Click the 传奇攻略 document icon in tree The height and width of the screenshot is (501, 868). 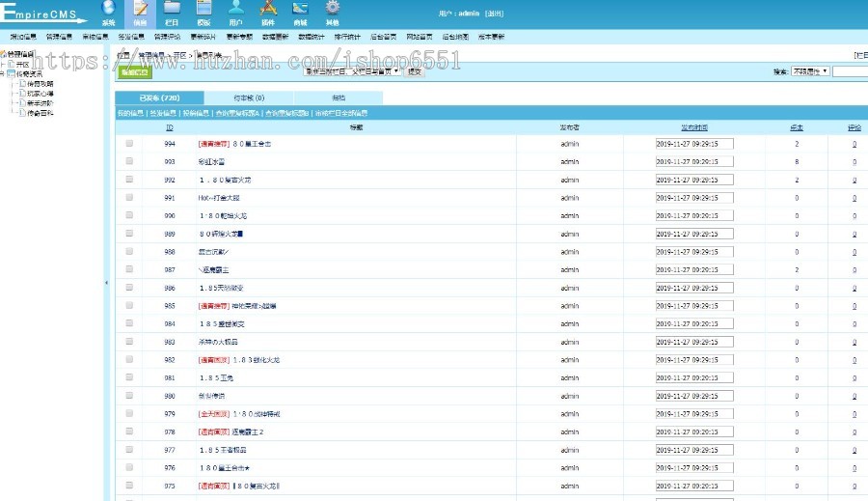pos(23,83)
